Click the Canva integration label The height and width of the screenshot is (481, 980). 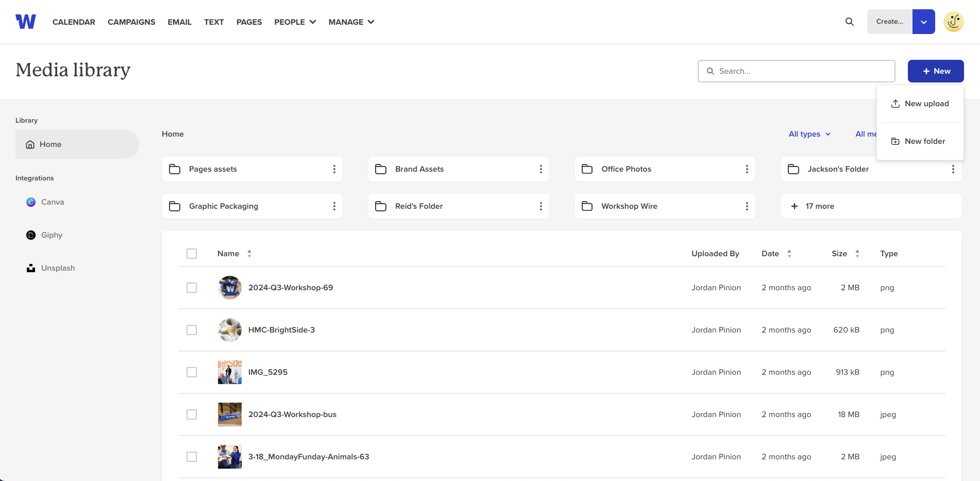click(53, 202)
